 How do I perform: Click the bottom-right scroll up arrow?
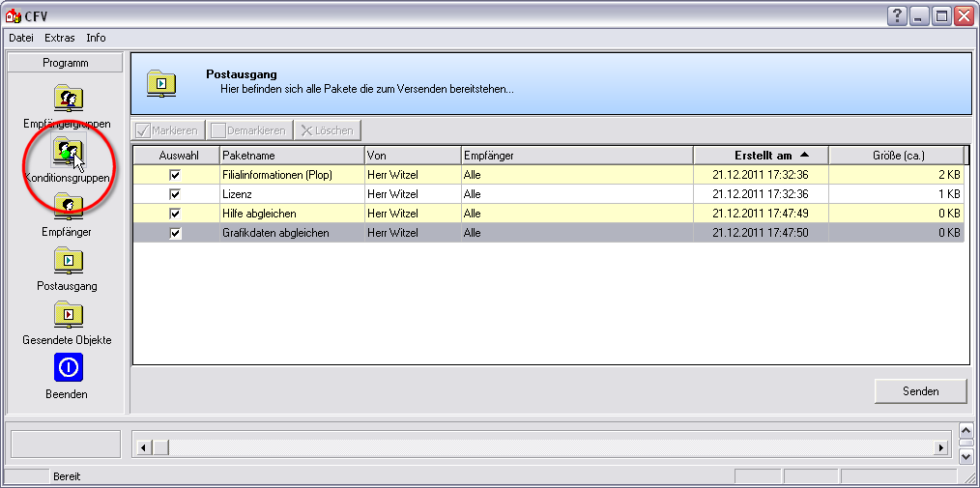pyautogui.click(x=966, y=431)
